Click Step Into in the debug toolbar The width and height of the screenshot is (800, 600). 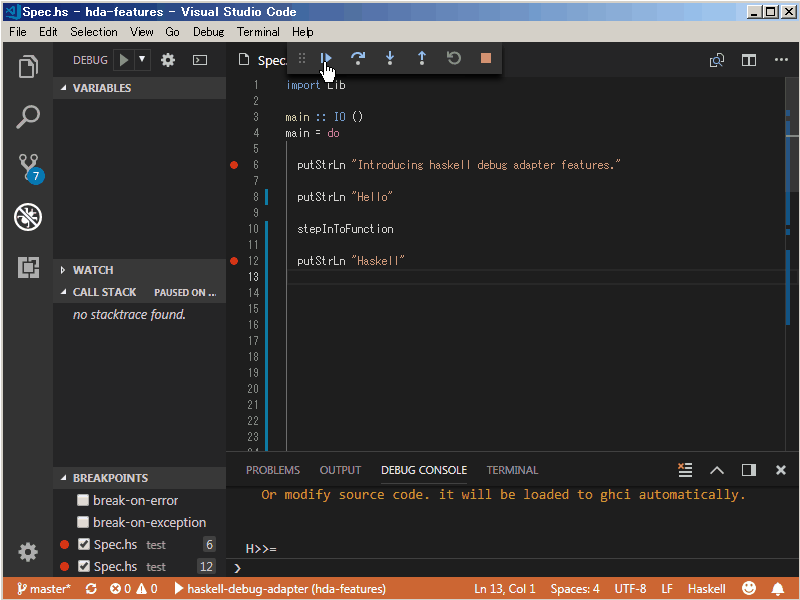(x=390, y=58)
